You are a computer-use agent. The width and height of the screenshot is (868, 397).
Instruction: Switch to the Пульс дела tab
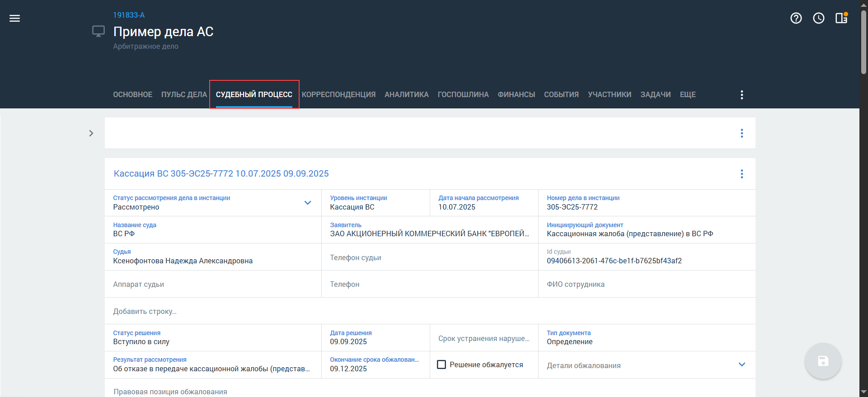[184, 94]
